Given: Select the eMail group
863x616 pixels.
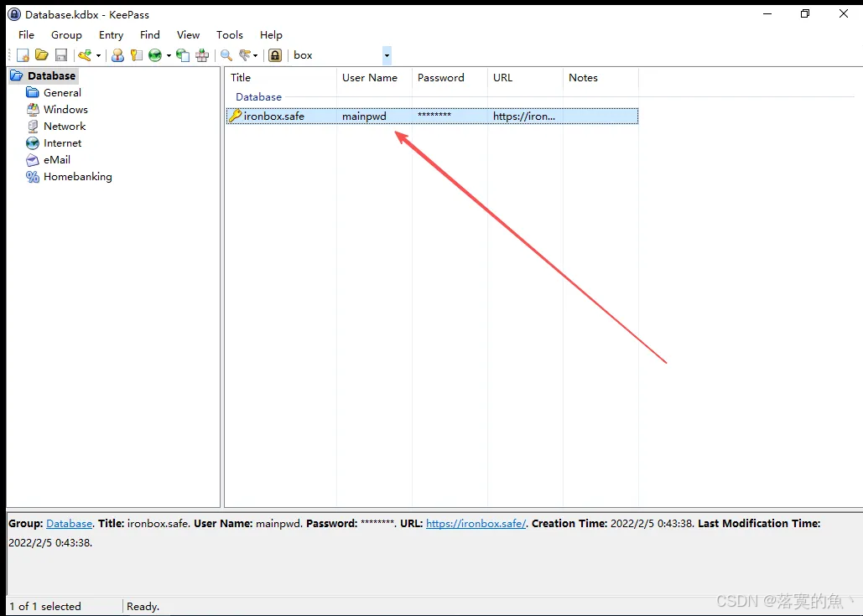Looking at the screenshot, I should (57, 160).
